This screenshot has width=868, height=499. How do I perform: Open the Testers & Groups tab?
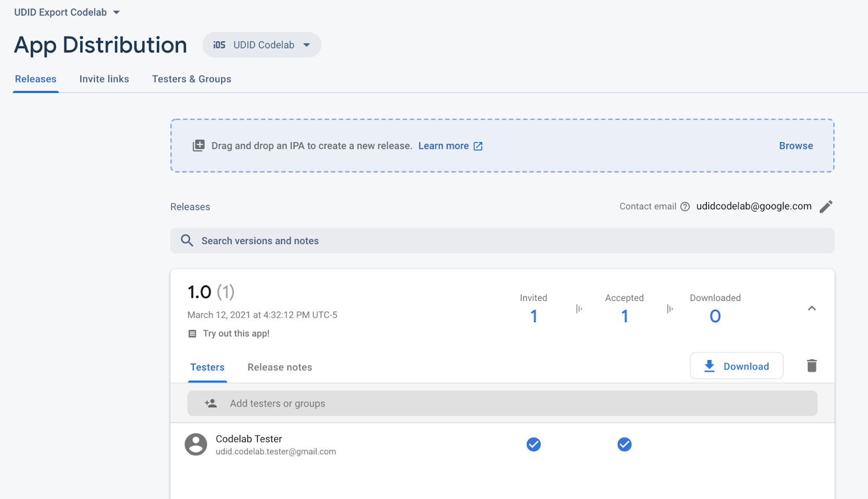tap(192, 79)
